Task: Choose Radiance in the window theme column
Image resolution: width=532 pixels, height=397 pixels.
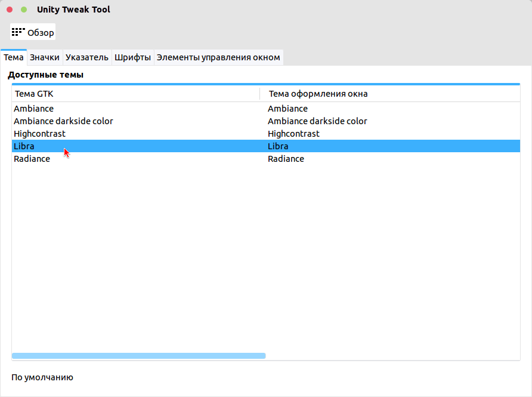Action: click(286, 159)
